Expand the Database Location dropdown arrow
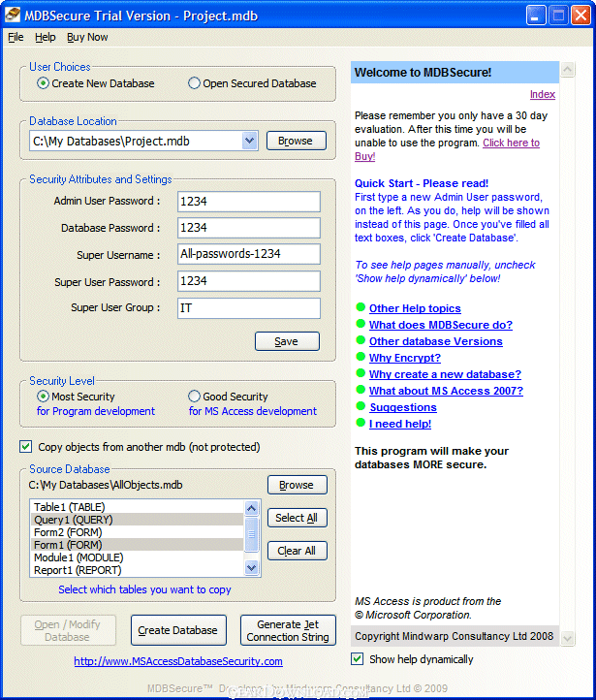The width and height of the screenshot is (596, 700). coord(250,142)
